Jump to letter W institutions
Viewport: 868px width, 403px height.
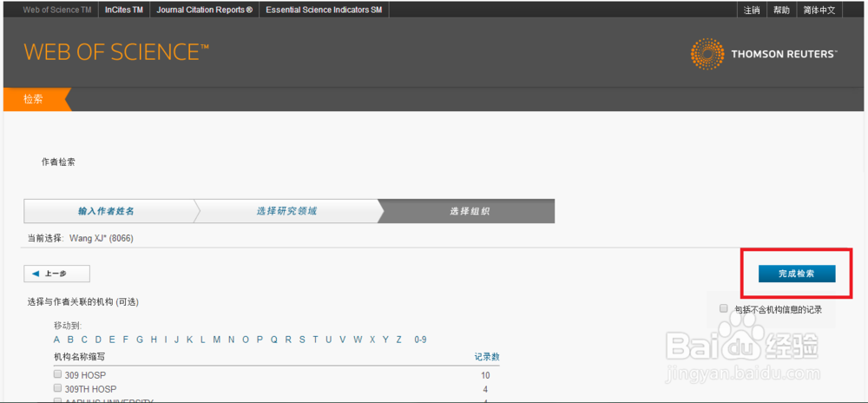point(358,340)
